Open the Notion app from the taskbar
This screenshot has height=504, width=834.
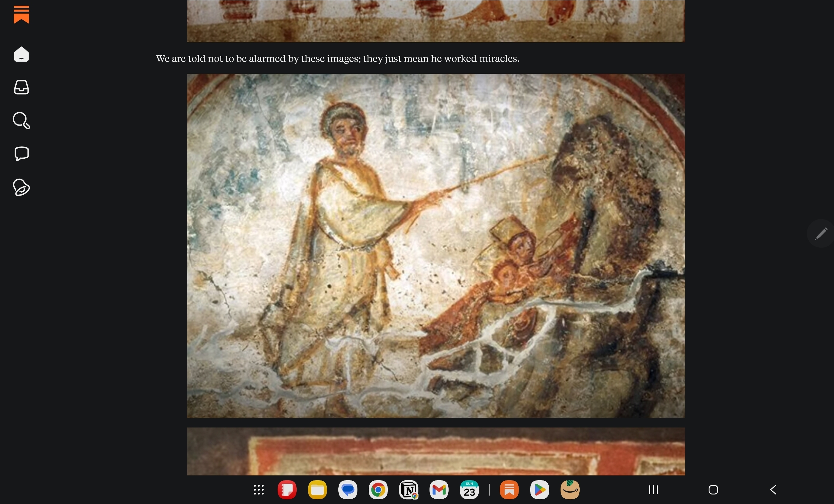click(409, 489)
